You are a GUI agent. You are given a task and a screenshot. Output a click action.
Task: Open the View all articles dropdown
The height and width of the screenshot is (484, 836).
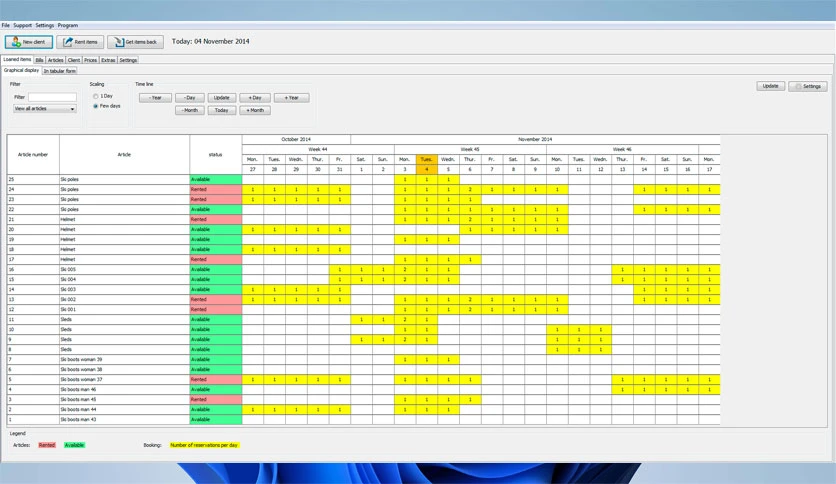tap(45, 109)
